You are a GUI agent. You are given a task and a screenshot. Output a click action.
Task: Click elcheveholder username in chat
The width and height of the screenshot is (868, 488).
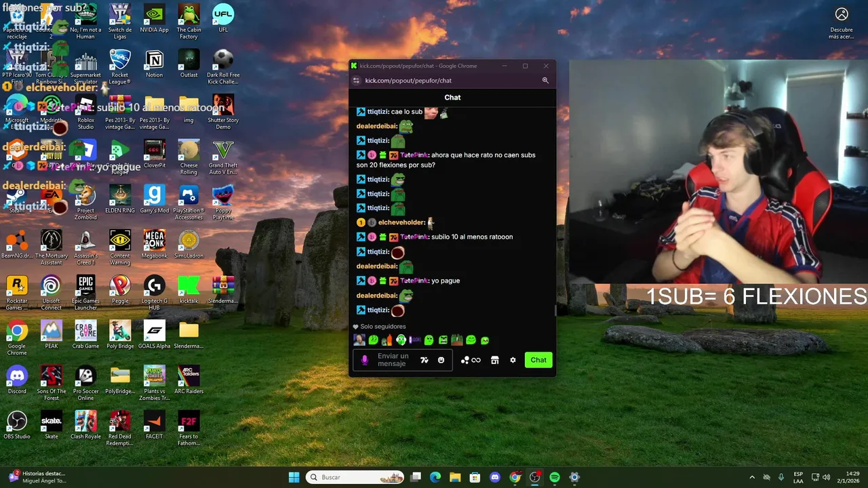click(x=401, y=222)
